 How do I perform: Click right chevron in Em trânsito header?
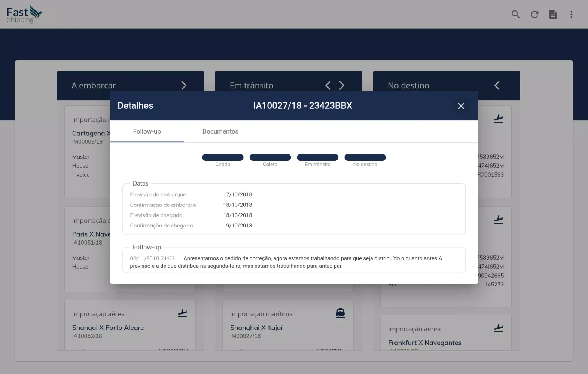342,85
